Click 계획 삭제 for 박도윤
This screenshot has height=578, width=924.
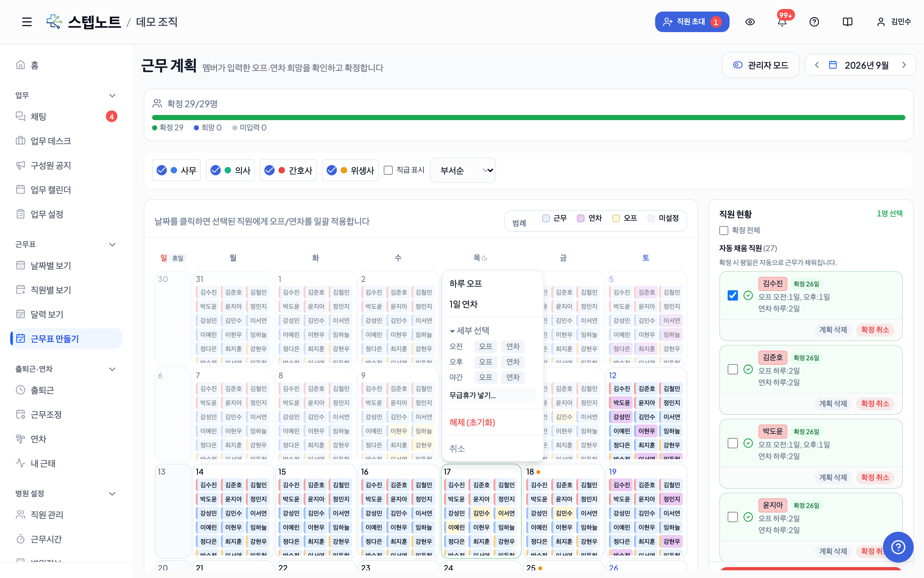coord(833,477)
